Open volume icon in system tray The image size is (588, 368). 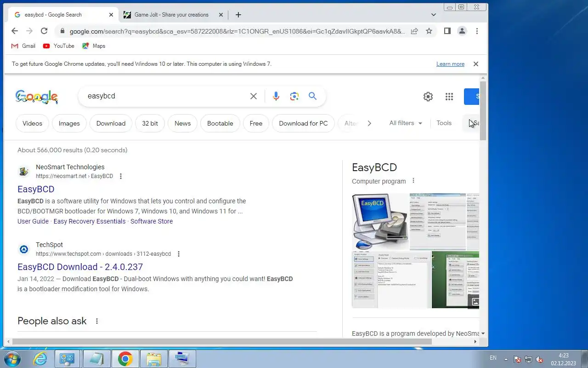pyautogui.click(x=540, y=359)
